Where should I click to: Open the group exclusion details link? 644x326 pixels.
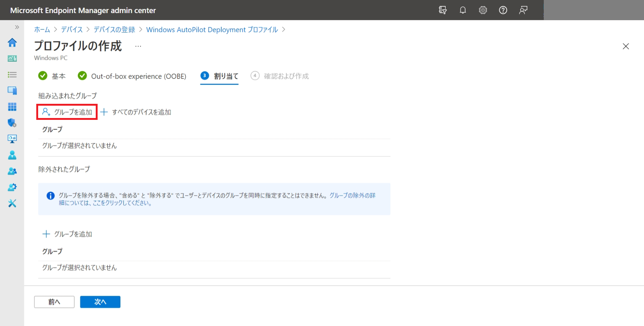pyautogui.click(x=352, y=195)
